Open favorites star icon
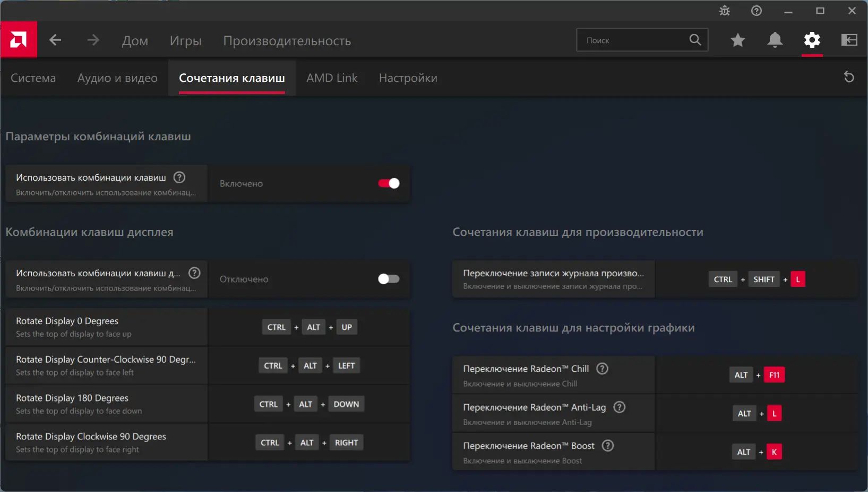The height and width of the screenshot is (492, 868). pos(738,40)
